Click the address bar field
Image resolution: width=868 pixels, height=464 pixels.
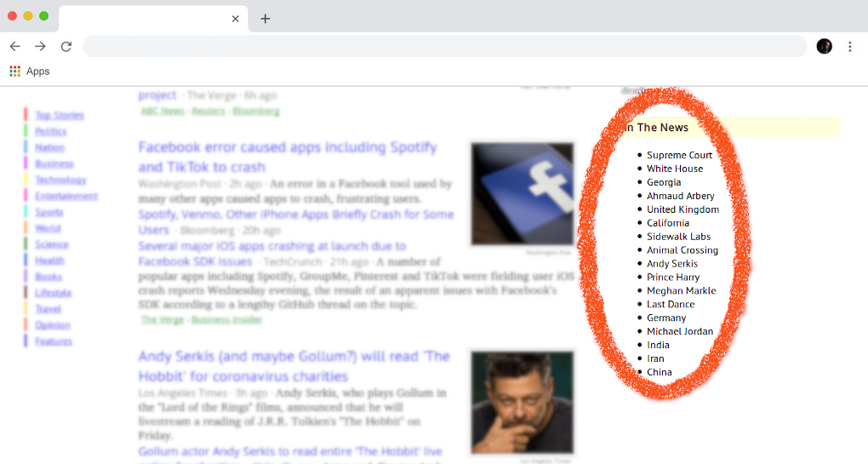(443, 46)
